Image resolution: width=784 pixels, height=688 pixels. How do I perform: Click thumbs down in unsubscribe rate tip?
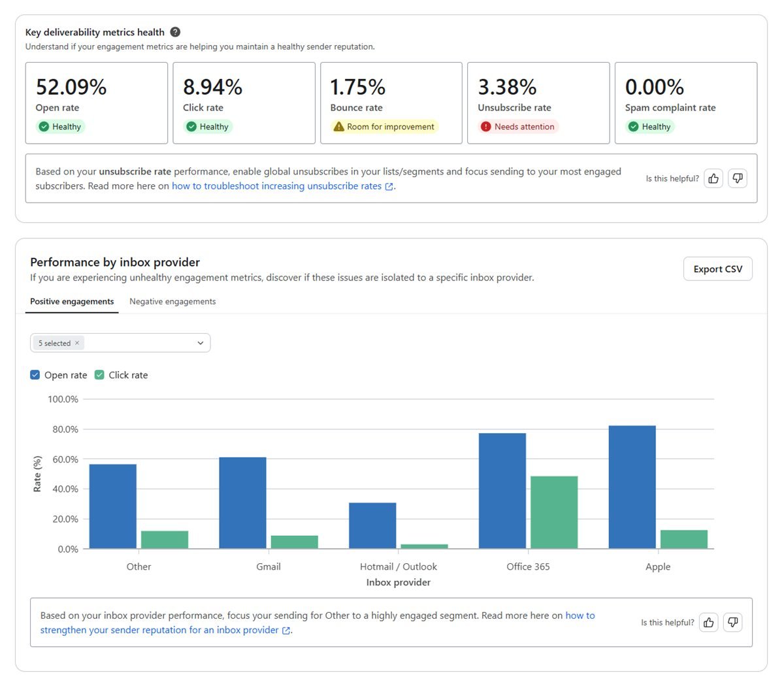point(738,178)
